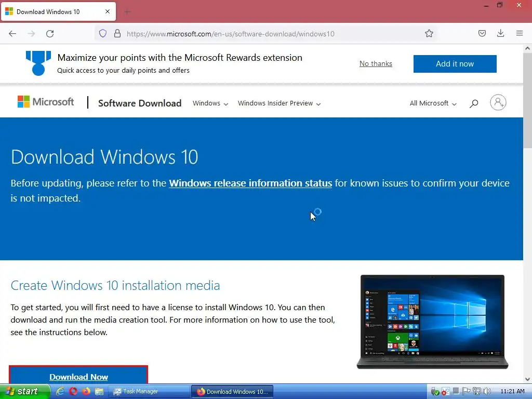Screen dimensions: 532x399
Task: Expand the Windows Insider Preview dropdown
Action: pos(279,103)
